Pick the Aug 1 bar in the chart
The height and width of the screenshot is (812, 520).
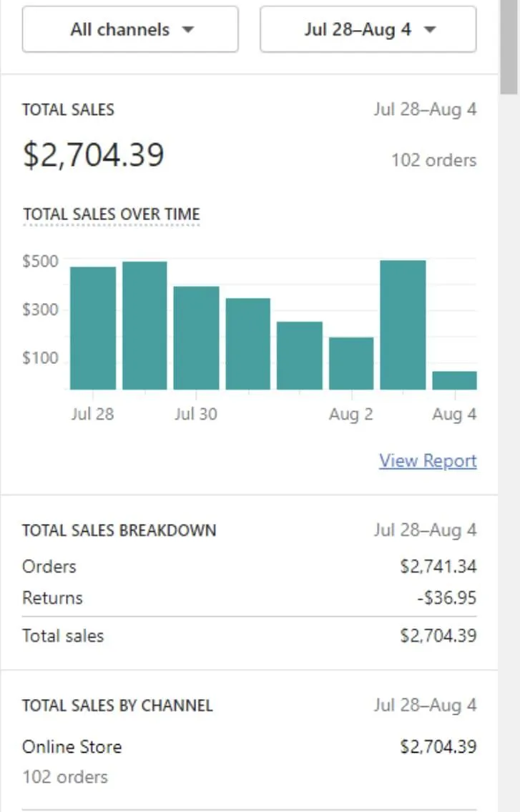click(x=299, y=355)
